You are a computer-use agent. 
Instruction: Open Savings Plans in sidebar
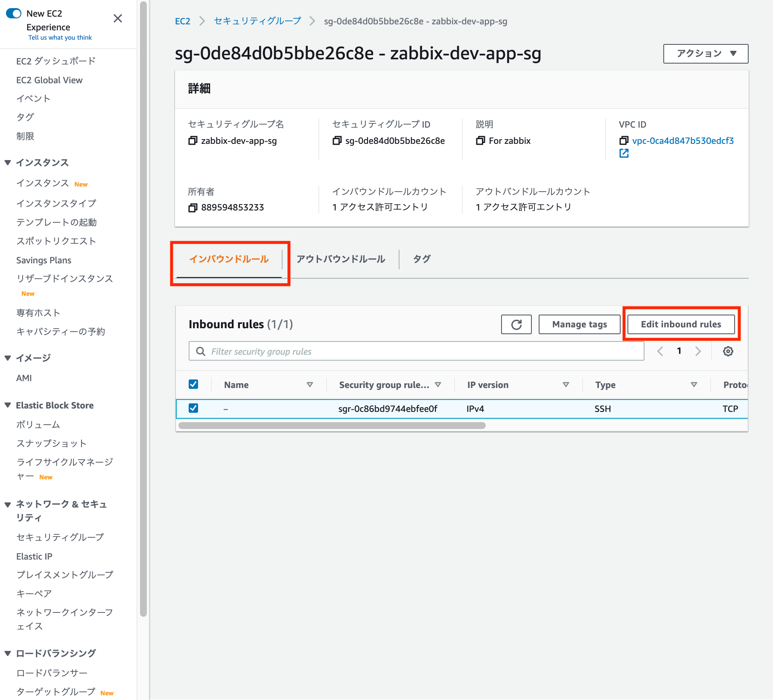[x=44, y=260]
